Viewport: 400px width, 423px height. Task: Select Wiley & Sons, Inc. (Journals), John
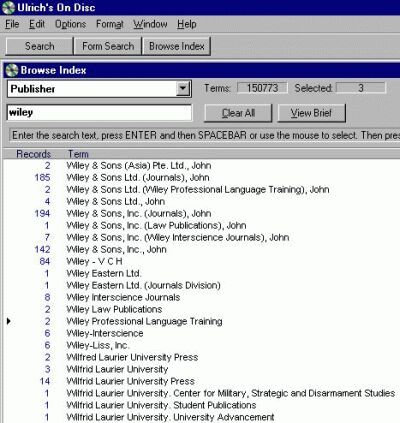pyautogui.click(x=139, y=214)
